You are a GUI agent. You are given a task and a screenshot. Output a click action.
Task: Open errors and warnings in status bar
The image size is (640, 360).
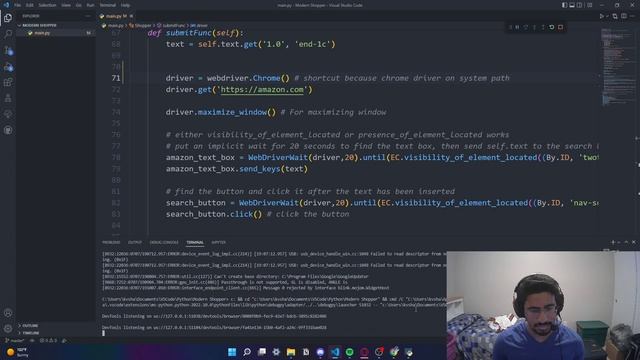49,340
